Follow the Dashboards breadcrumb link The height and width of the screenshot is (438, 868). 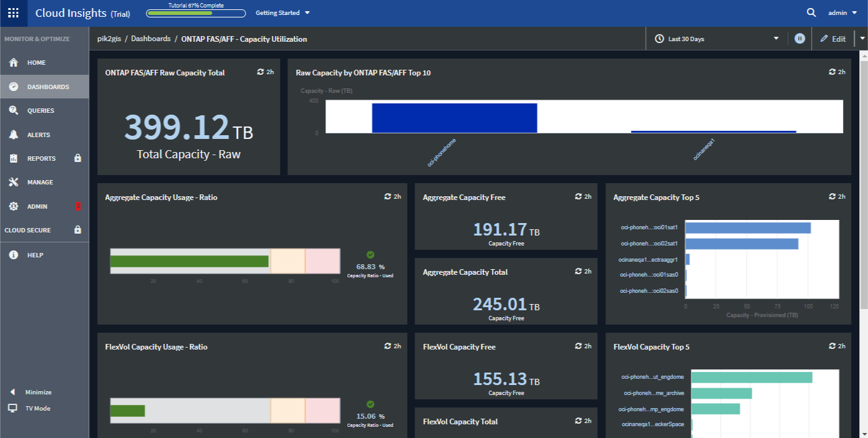[150, 39]
